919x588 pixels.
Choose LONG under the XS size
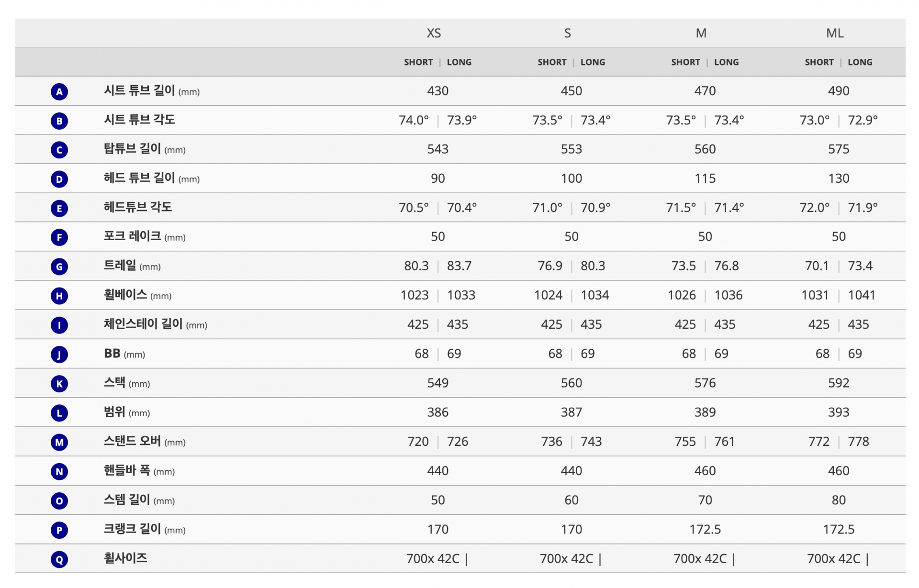click(x=459, y=62)
